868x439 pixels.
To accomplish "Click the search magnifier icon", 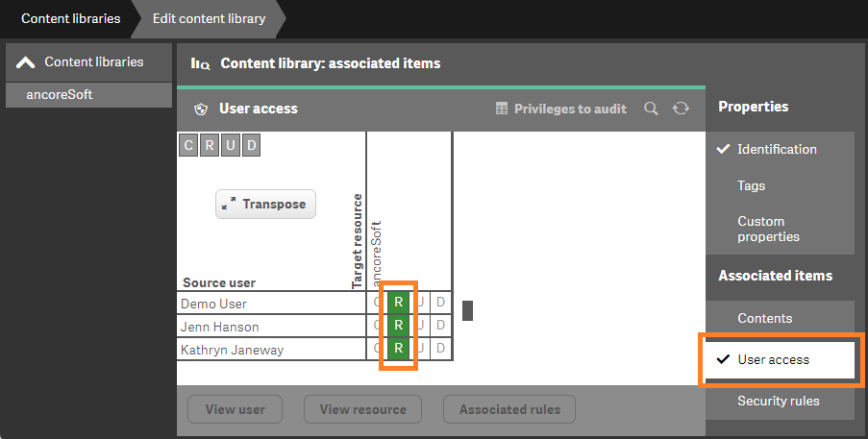I will tap(651, 109).
